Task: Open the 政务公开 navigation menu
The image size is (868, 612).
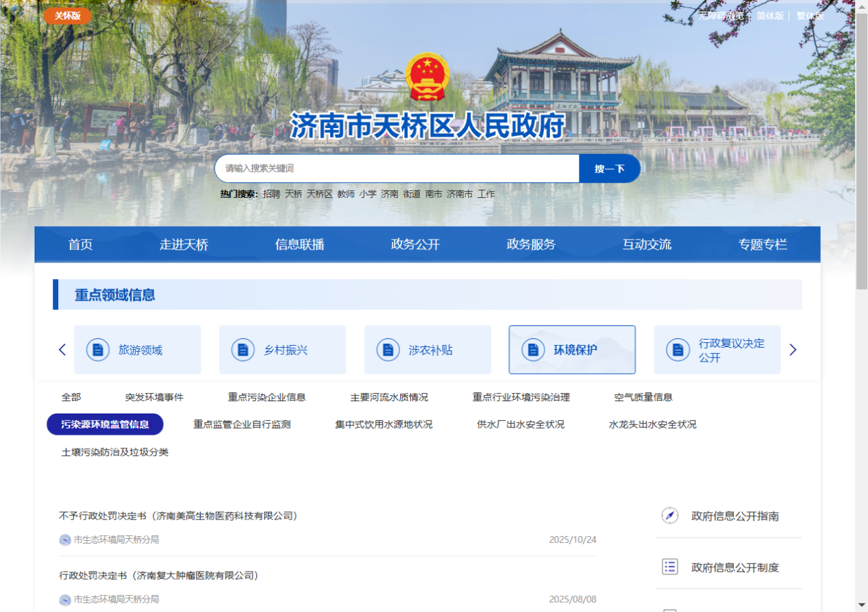Action: coord(415,244)
